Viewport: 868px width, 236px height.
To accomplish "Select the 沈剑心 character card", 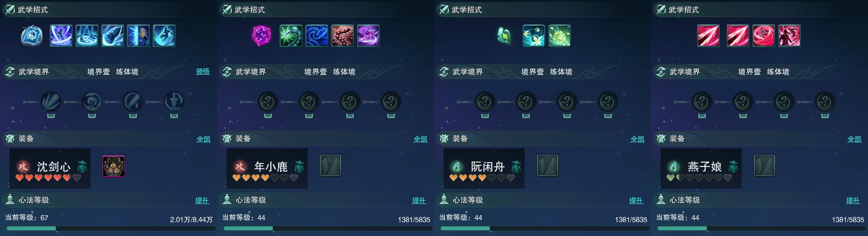I will point(50,168).
